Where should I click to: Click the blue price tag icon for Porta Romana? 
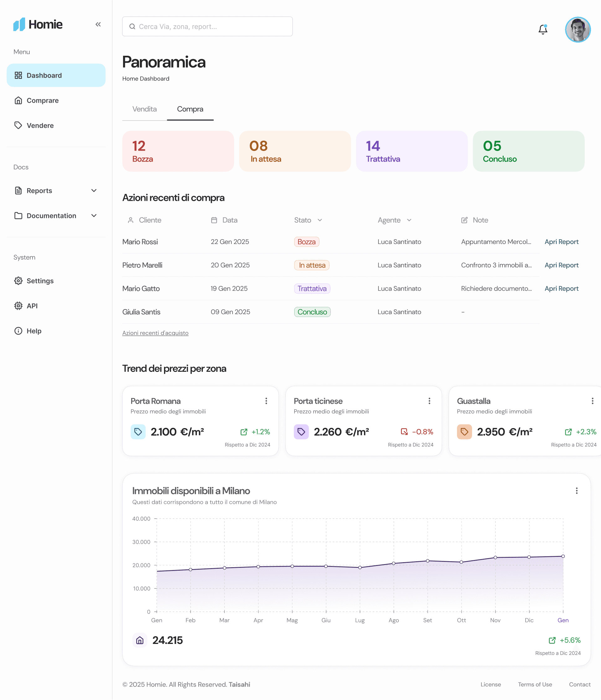point(138,432)
